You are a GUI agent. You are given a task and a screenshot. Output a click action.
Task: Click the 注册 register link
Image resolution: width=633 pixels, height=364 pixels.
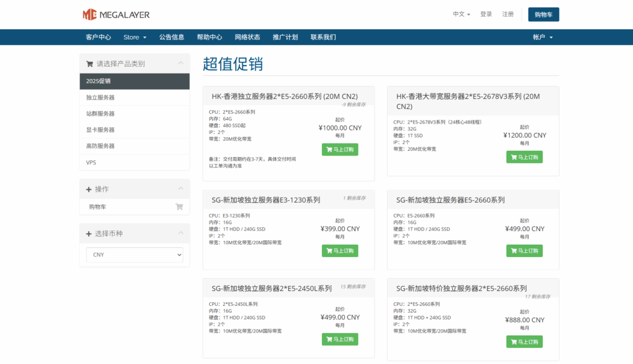click(508, 14)
